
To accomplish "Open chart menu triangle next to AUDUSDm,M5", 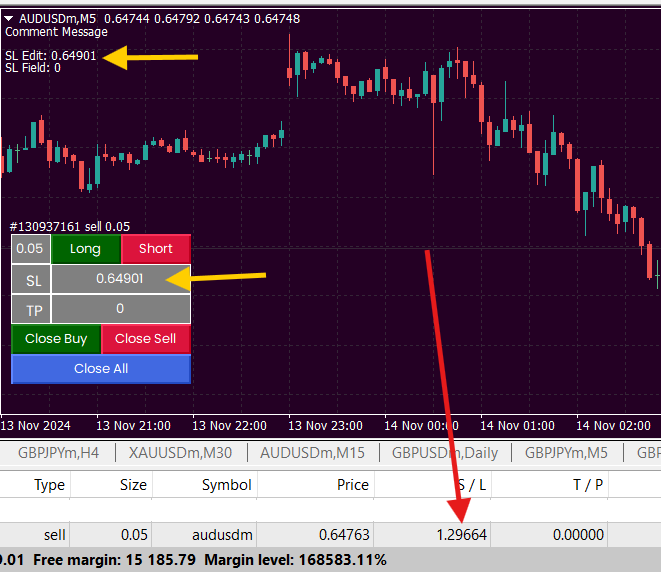I will coord(9,19).
